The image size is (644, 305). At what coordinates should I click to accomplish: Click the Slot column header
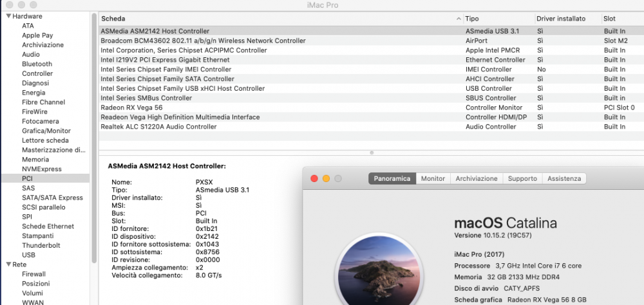click(x=622, y=19)
